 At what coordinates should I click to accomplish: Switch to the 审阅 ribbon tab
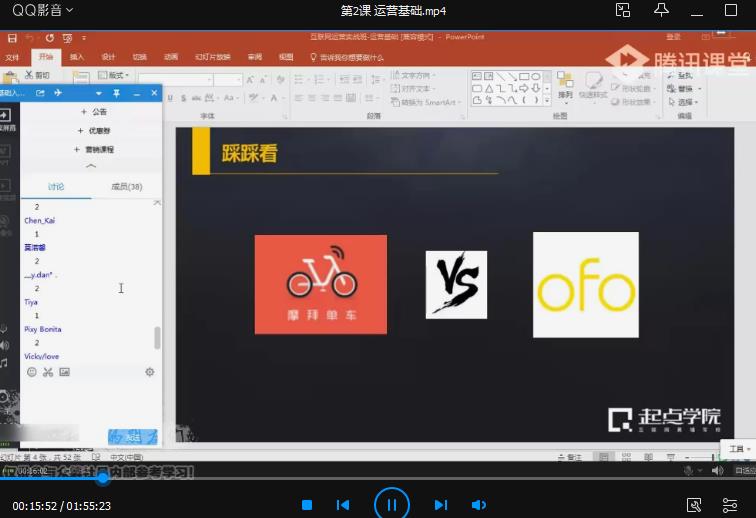255,57
